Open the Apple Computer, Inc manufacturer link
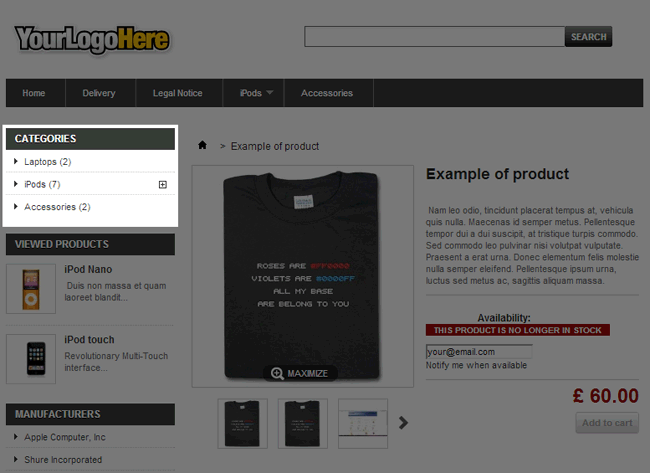Image resolution: width=650 pixels, height=473 pixels. 65,438
